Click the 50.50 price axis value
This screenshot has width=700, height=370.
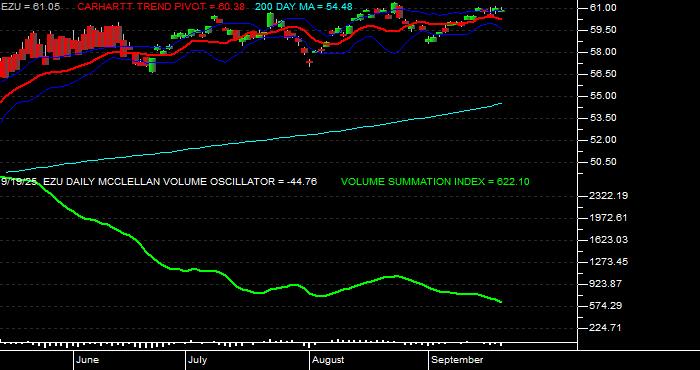602,162
